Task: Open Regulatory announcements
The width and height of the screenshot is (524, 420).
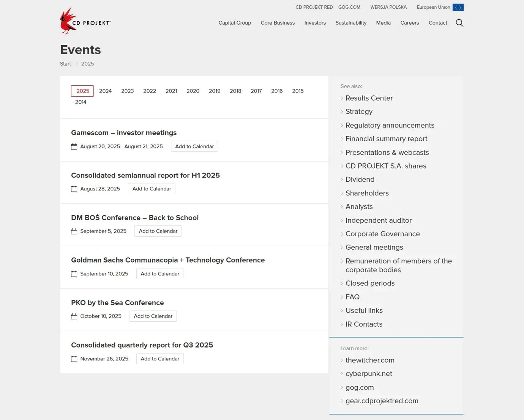Action: (x=390, y=125)
